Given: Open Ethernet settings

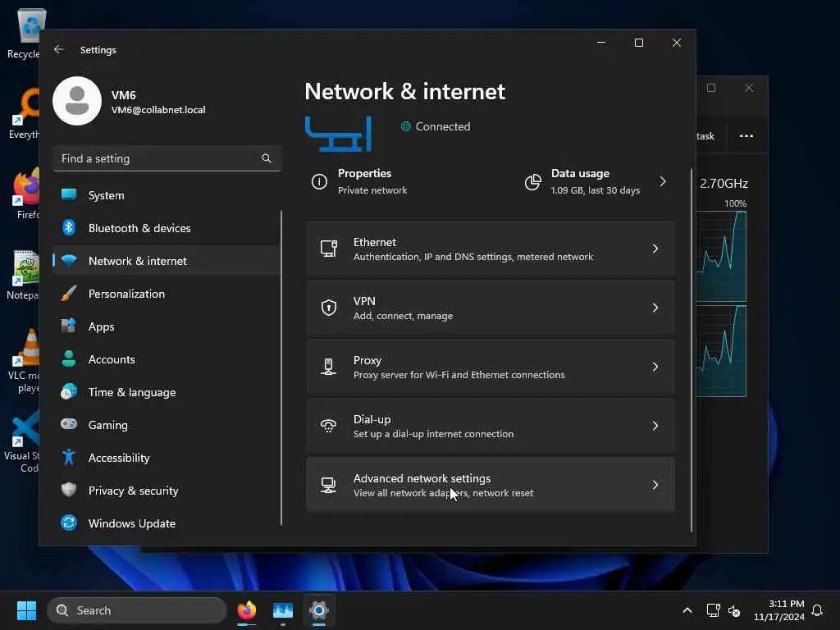Looking at the screenshot, I should pyautogui.click(x=491, y=249).
